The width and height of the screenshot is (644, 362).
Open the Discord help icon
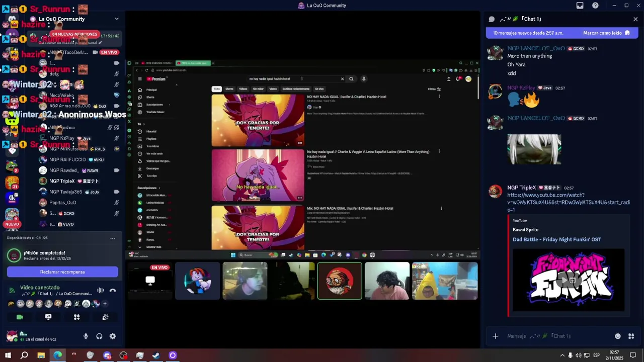[596, 6]
